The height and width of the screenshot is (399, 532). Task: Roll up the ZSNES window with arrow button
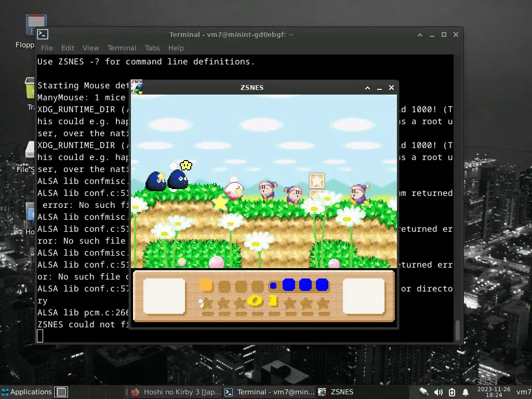(x=367, y=88)
